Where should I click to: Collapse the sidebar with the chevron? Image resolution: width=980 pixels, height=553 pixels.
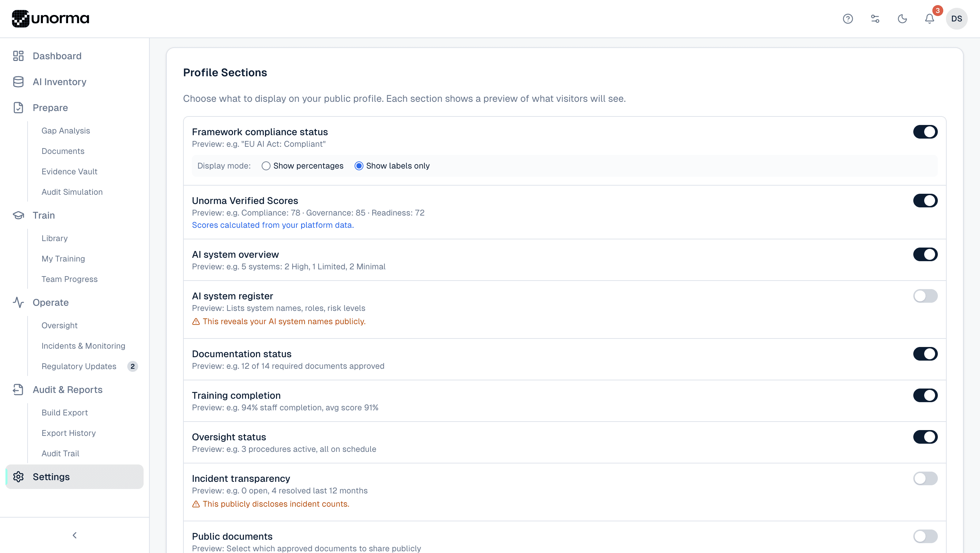point(75,536)
